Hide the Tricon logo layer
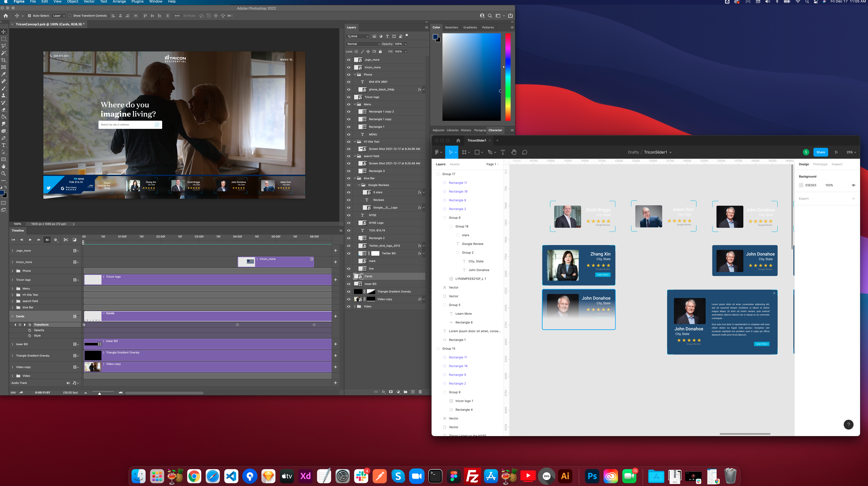Screen dimensions: 868x486 (349, 97)
